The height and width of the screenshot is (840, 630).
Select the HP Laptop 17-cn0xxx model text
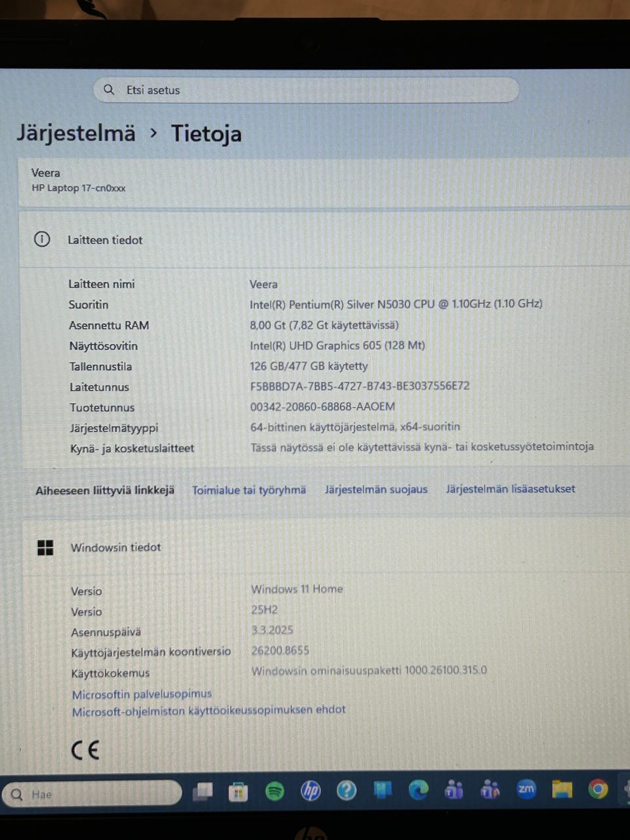(x=78, y=188)
